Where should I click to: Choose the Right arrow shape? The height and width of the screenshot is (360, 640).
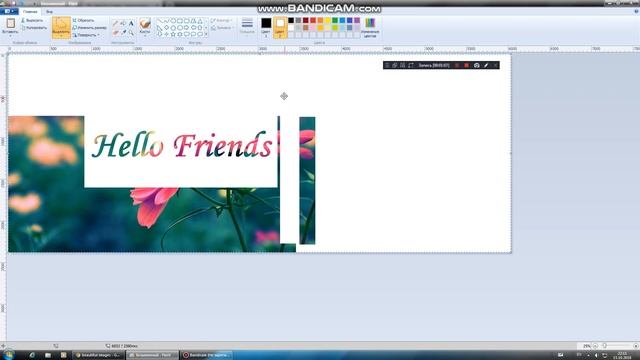(x=187, y=28)
